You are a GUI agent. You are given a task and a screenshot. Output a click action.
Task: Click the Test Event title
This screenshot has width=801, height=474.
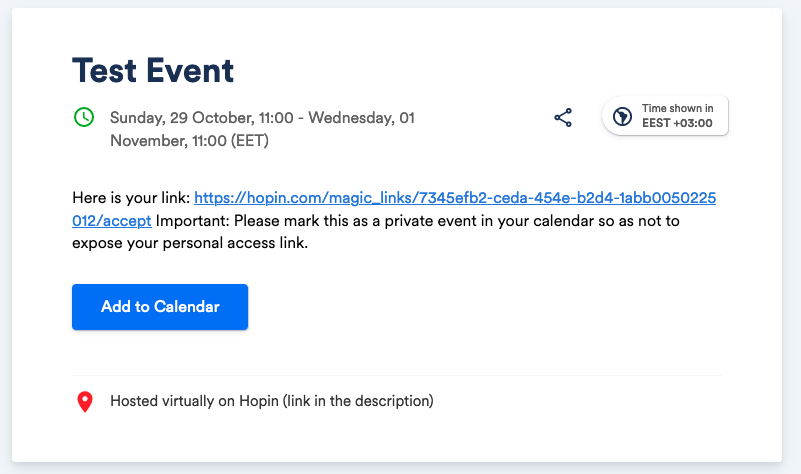tap(153, 70)
